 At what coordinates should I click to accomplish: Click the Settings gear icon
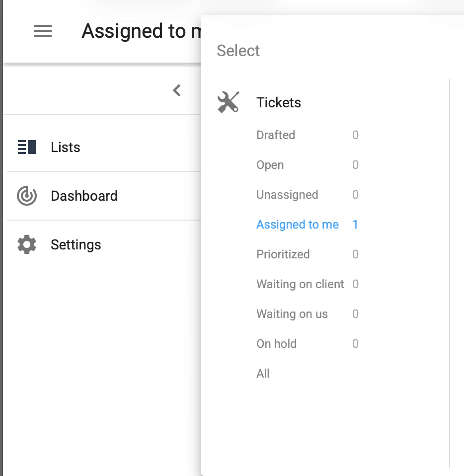point(27,244)
